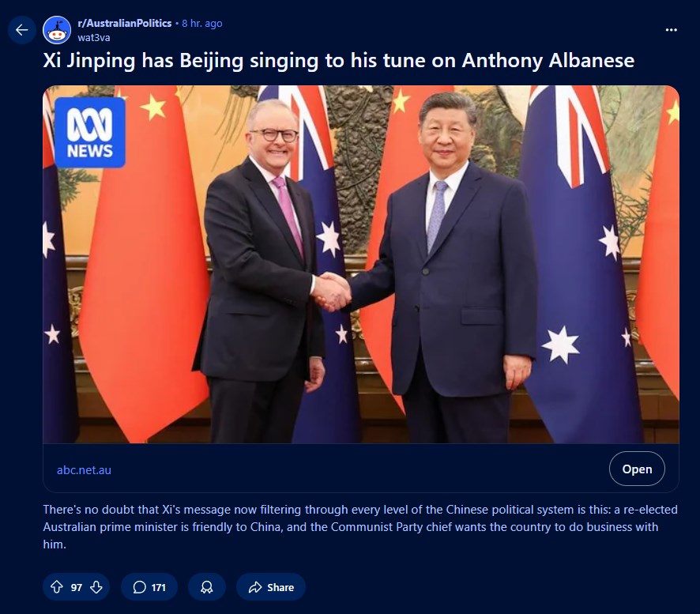Viewport: 700px width, 614px height.
Task: Click the ABC News logo on the image
Action: click(x=90, y=133)
